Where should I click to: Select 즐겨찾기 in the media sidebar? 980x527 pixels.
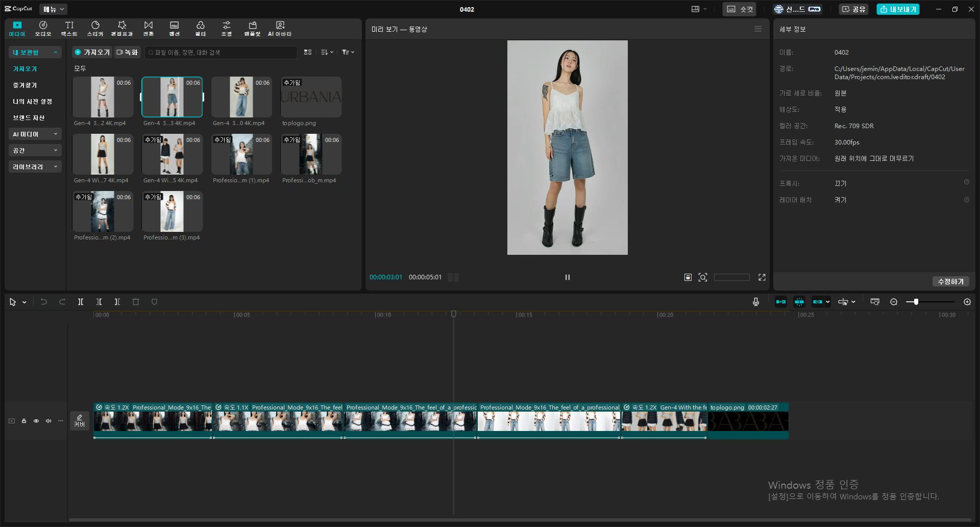(x=25, y=85)
